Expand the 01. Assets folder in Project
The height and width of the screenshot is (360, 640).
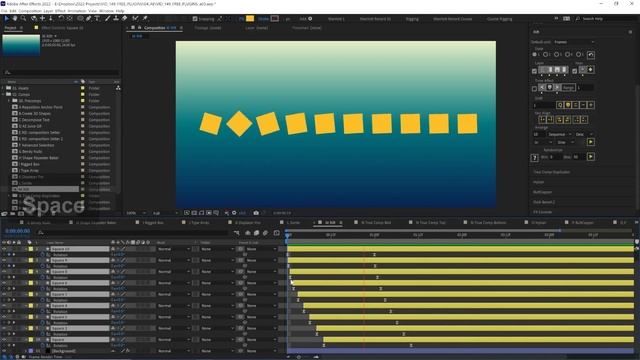[3, 88]
